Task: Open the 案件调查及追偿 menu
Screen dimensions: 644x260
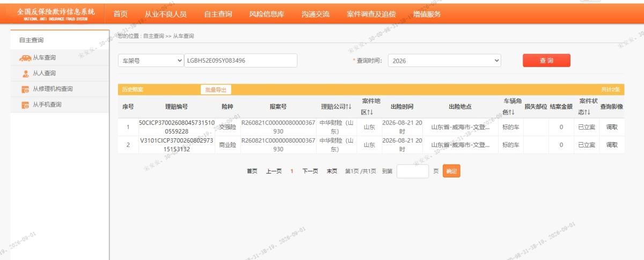Action: [x=371, y=14]
